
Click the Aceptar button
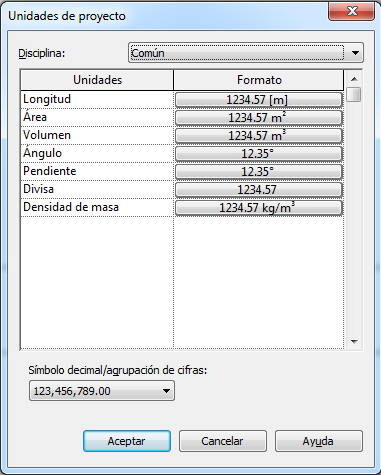click(x=127, y=441)
